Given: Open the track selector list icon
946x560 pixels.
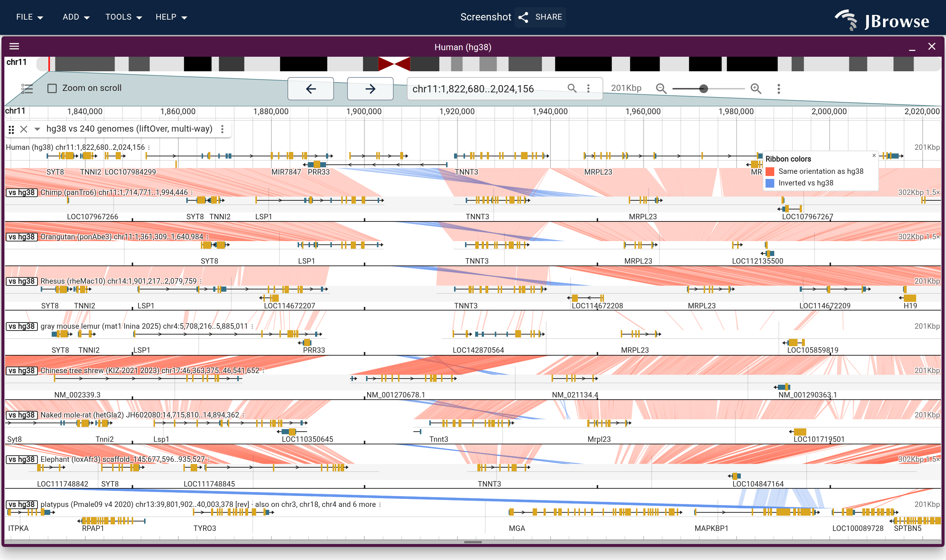Looking at the screenshot, I should pyautogui.click(x=27, y=89).
